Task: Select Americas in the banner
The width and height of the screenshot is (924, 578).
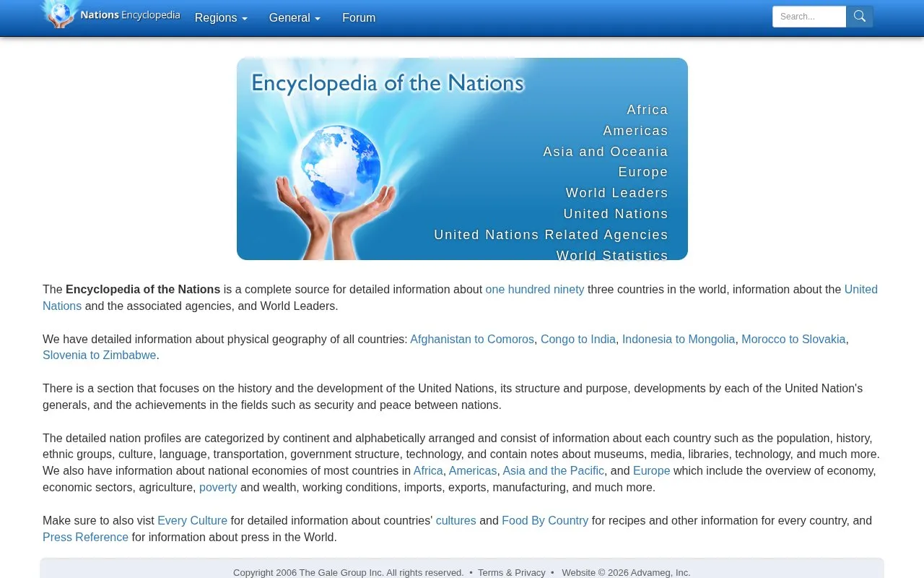Action: tap(636, 131)
